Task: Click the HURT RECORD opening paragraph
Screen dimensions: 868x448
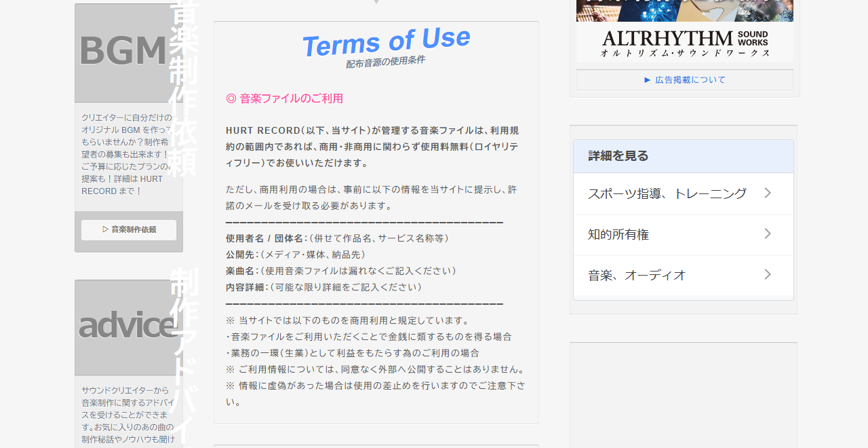Action: pyautogui.click(x=372, y=147)
